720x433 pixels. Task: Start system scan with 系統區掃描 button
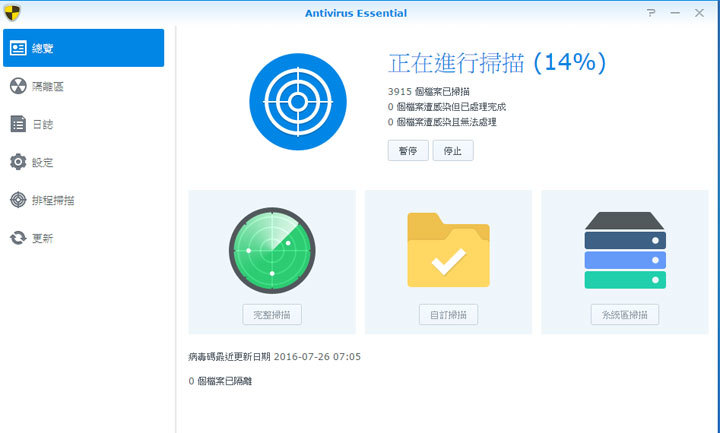(x=624, y=315)
